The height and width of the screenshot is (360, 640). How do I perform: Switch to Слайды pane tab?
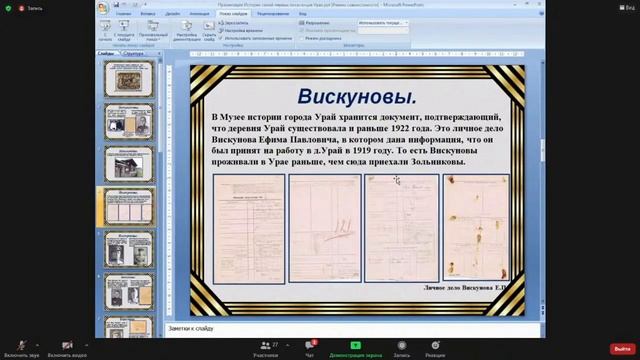click(x=107, y=53)
